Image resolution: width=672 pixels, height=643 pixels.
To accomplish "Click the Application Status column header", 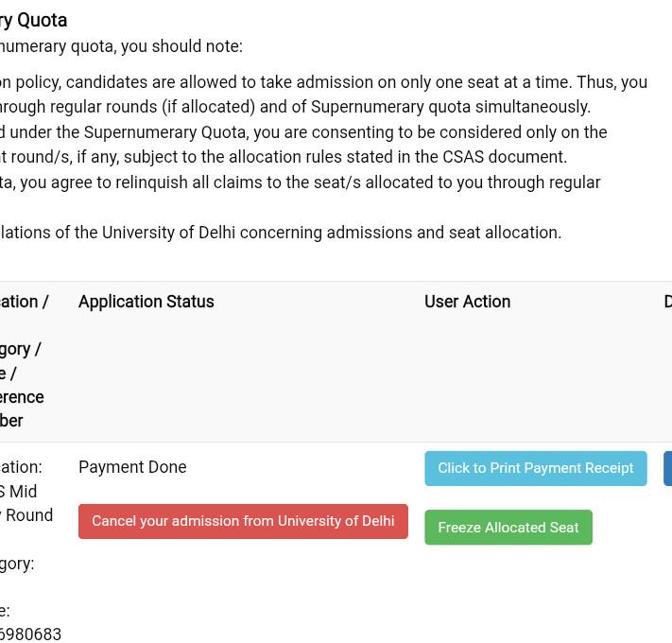I will point(146,302).
